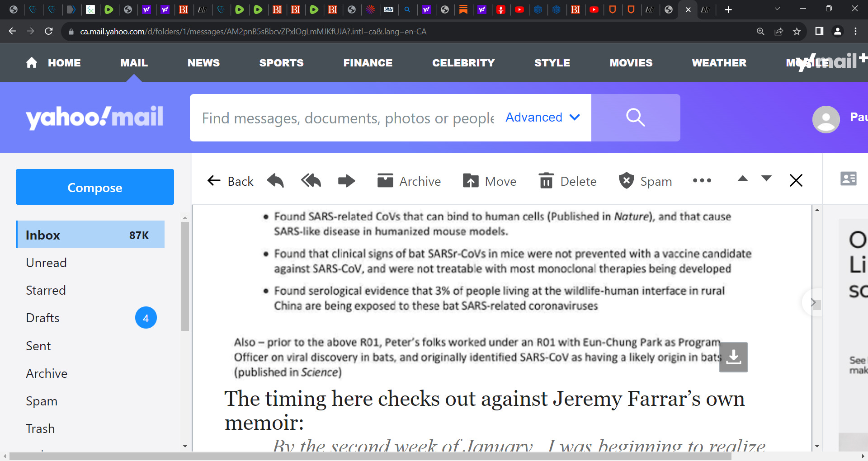The height and width of the screenshot is (461, 868).
Task: Expand the Advanced search dropdown
Action: (542, 118)
